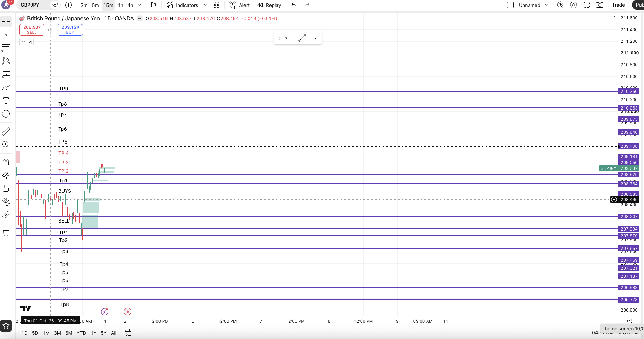Set the date range to 1M
This screenshot has width=644, height=339.
coord(46,333)
